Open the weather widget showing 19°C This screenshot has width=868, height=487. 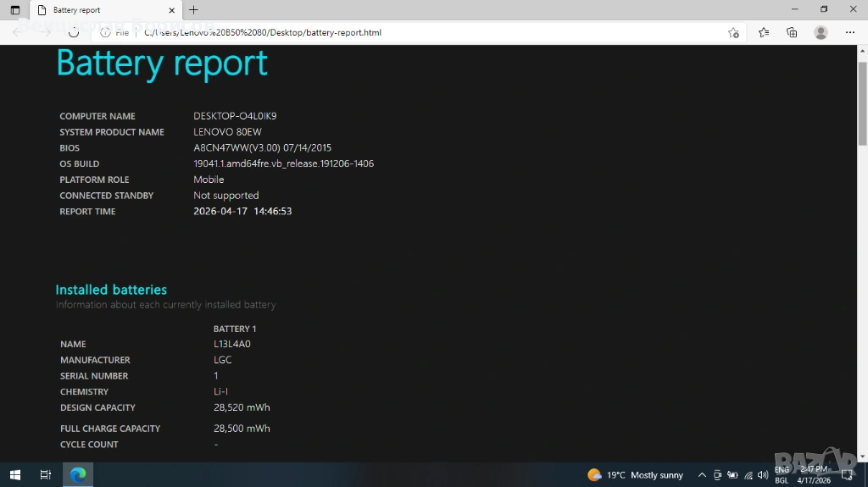pos(636,475)
